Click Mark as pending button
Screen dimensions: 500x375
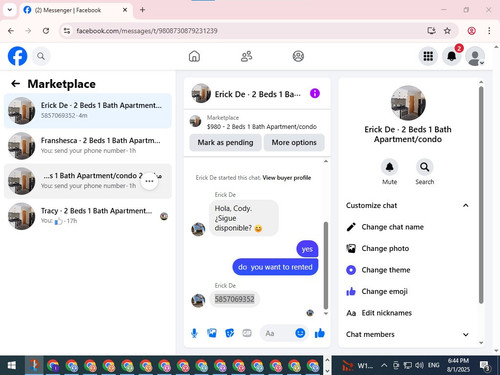pos(225,142)
